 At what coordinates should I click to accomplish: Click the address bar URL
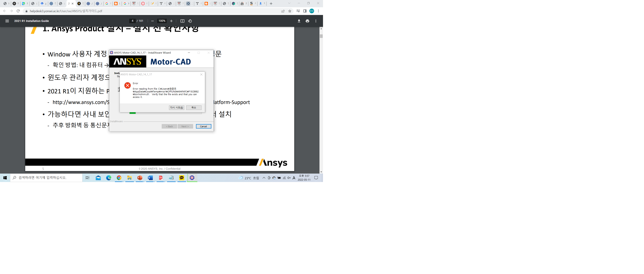(66, 11)
